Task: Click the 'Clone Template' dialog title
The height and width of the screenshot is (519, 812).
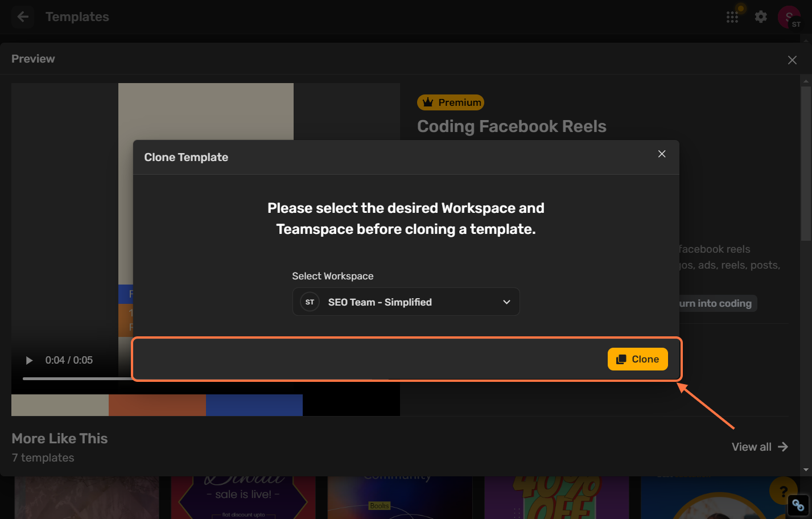Action: click(186, 157)
